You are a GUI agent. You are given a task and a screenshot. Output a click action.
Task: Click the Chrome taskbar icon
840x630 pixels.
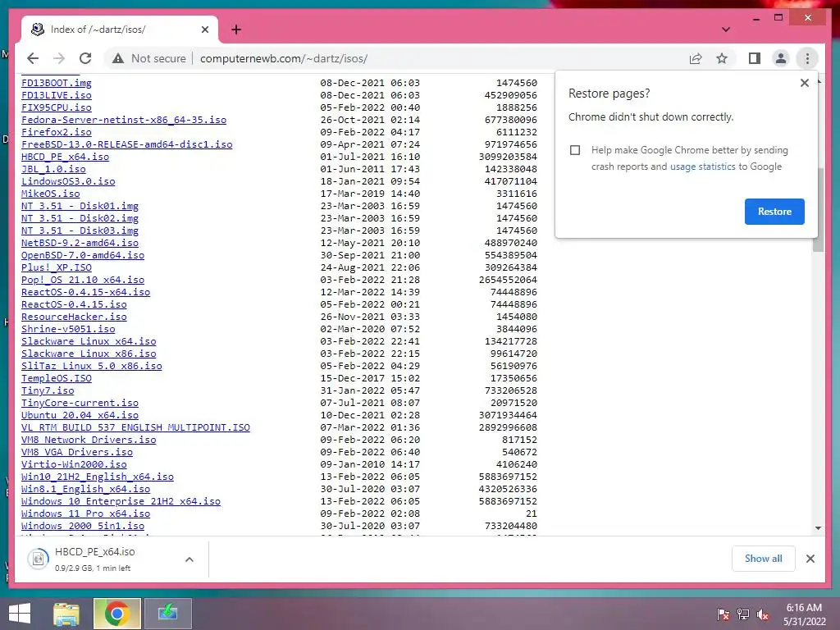[116, 614]
